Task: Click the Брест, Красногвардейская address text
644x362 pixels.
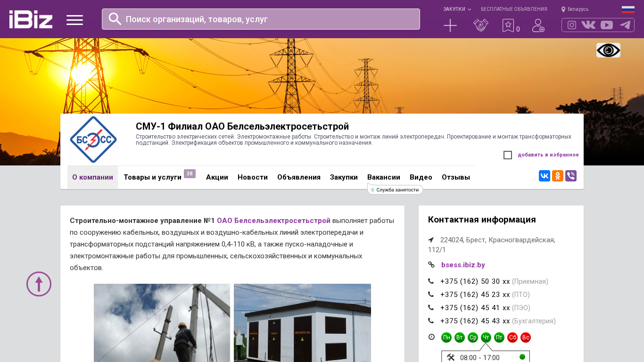Action: coord(492,245)
